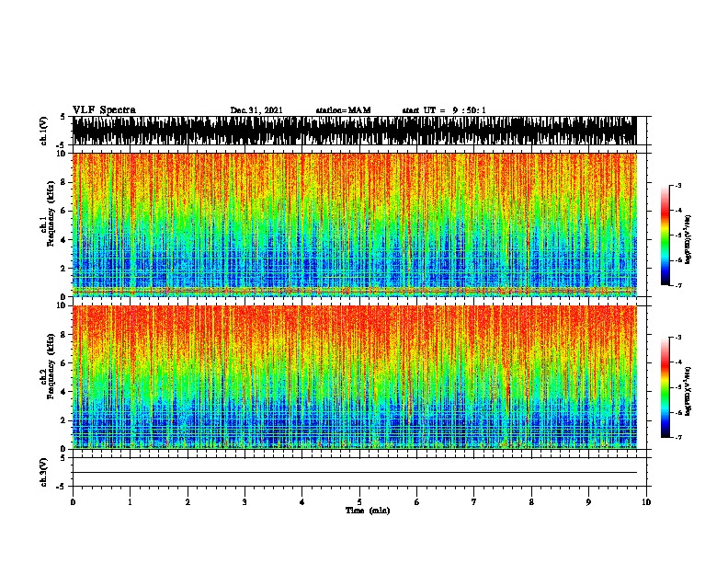The height and width of the screenshot is (563, 728).
Task: Click the "10" minute tick on time axis
Action: click(646, 502)
